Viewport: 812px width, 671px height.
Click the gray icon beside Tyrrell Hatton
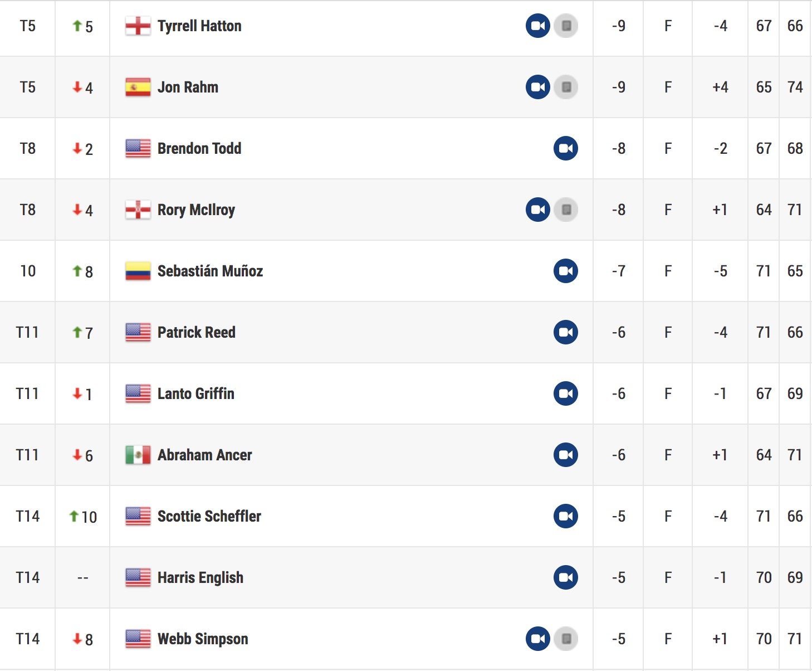(x=566, y=26)
